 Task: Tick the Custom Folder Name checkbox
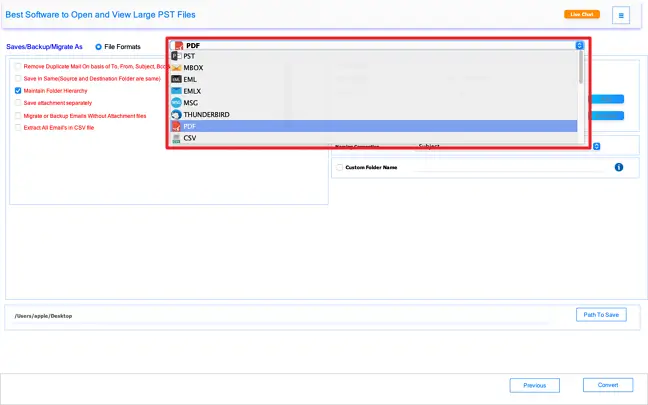click(340, 167)
